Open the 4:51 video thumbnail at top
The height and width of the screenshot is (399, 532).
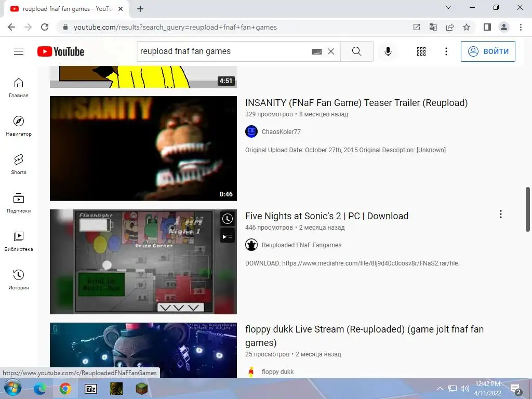143,77
